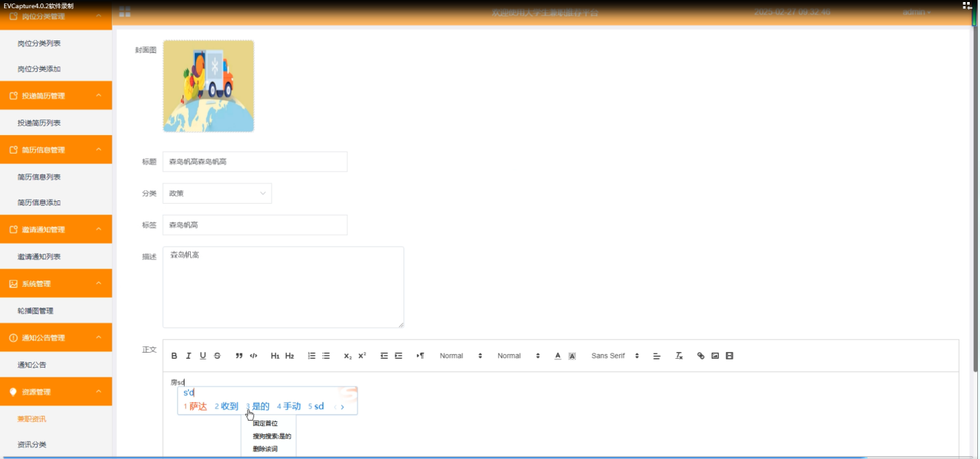This screenshot has height=459, width=980.
Task: Toggle italic formatting in the editor
Action: (189, 356)
